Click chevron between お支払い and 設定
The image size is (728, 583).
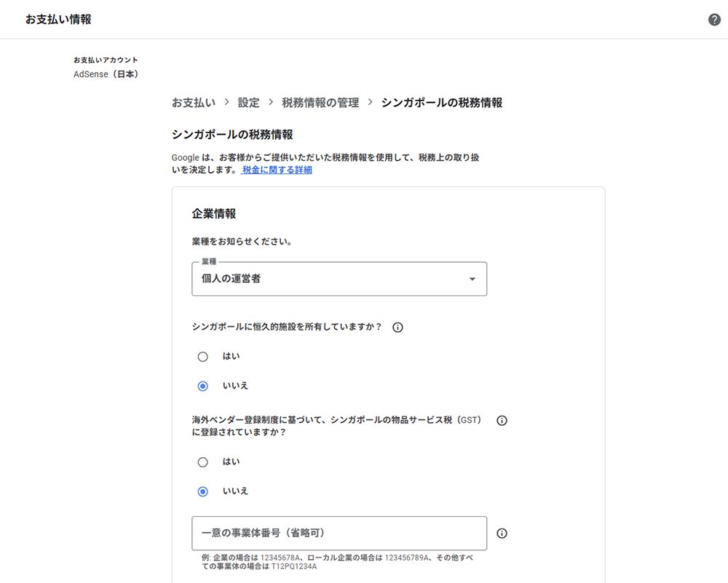pos(227,103)
